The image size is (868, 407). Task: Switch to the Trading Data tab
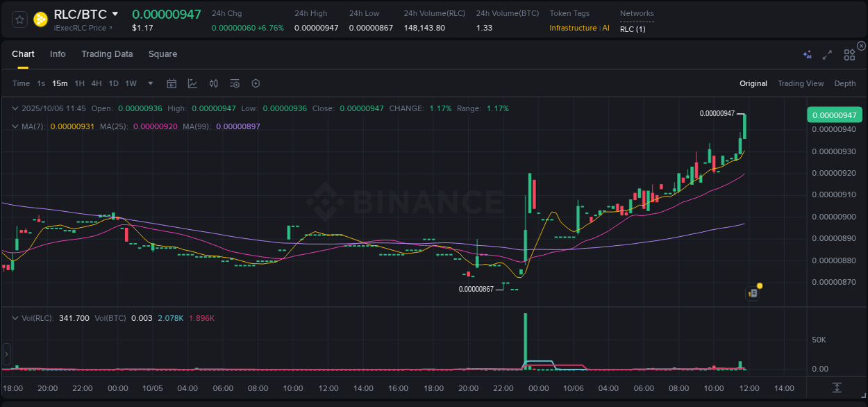[x=107, y=53]
